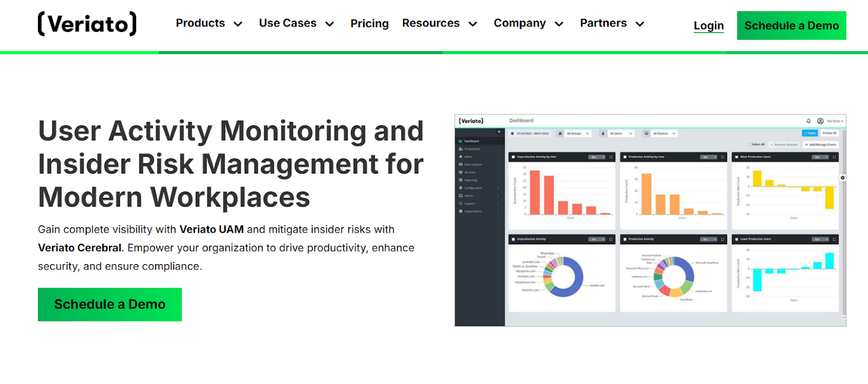
Task: Maximize the Most Productive Users chart
Action: [834, 157]
